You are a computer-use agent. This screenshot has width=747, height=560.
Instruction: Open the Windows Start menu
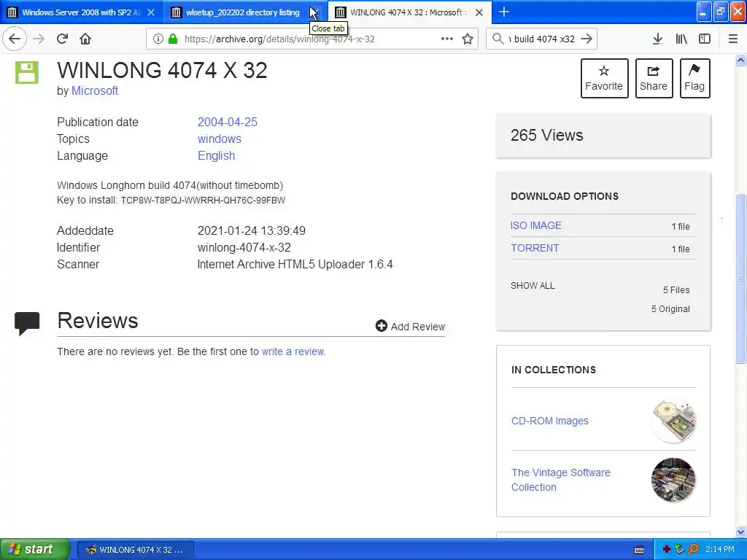pyautogui.click(x=34, y=549)
